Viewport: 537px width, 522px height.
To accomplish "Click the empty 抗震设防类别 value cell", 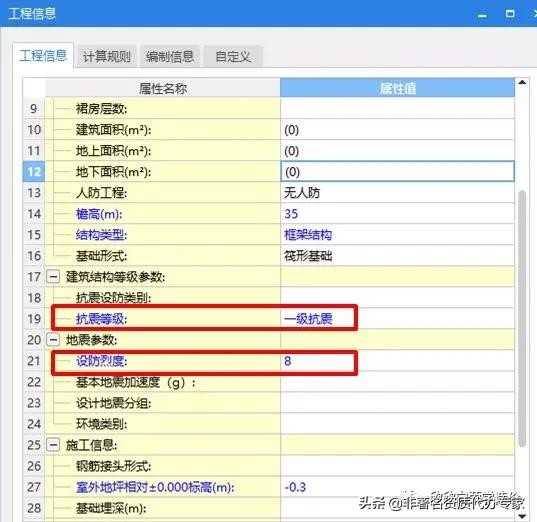I will click(x=398, y=298).
